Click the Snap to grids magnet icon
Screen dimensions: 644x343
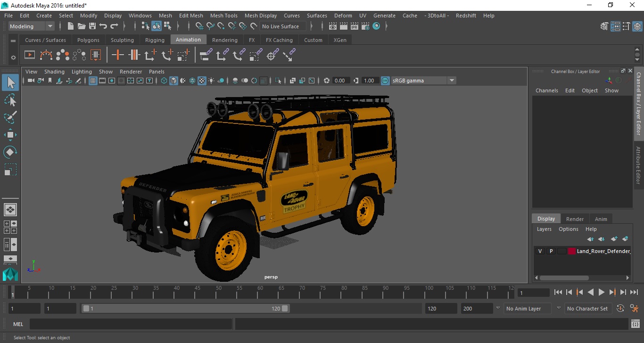(x=199, y=26)
